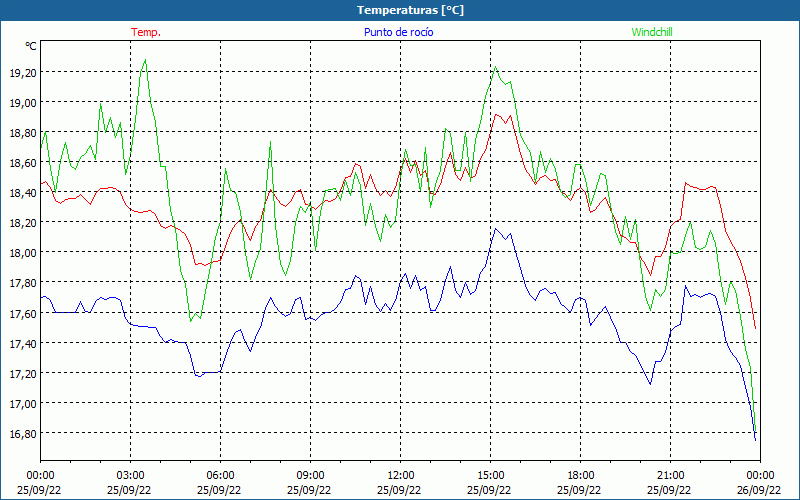Click the 21:00 time axis label
This screenshot has width=800, height=500.
click(x=670, y=476)
